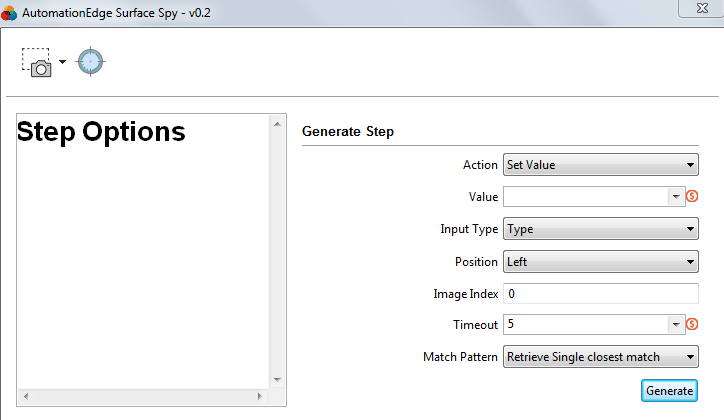Expand the Input Type dropdown
Screen dimensions: 724x420
[601, 229]
